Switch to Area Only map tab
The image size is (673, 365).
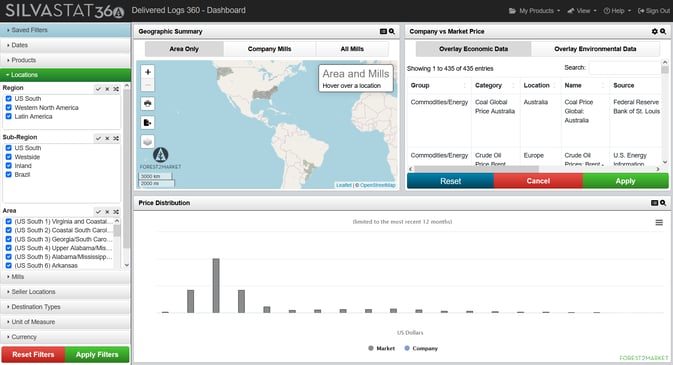pos(184,49)
